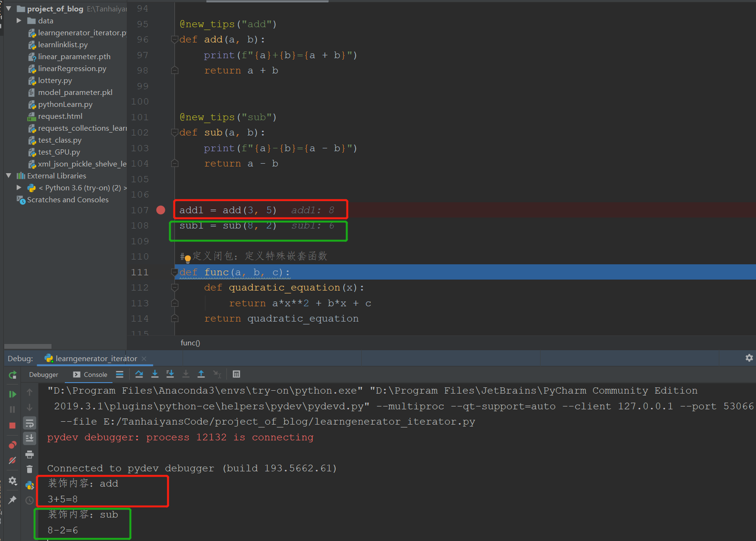The image size is (756, 541).
Task: Select linear_parameter.pth file
Action: tap(69, 56)
